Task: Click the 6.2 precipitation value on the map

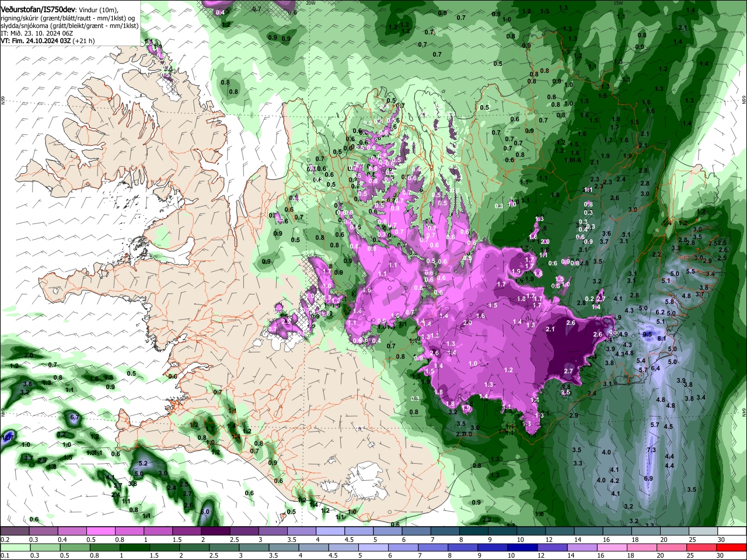Action: pos(660,313)
